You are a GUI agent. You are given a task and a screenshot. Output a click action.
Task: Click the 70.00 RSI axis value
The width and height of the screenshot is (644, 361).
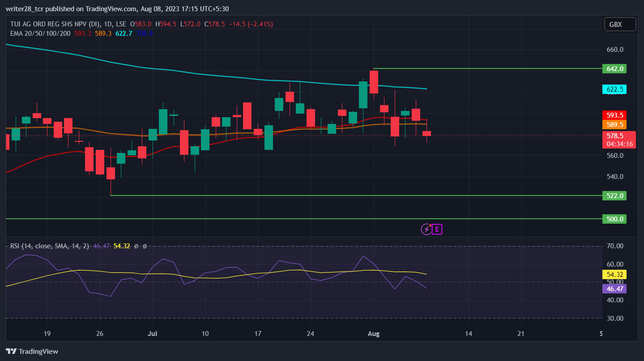[x=615, y=246]
